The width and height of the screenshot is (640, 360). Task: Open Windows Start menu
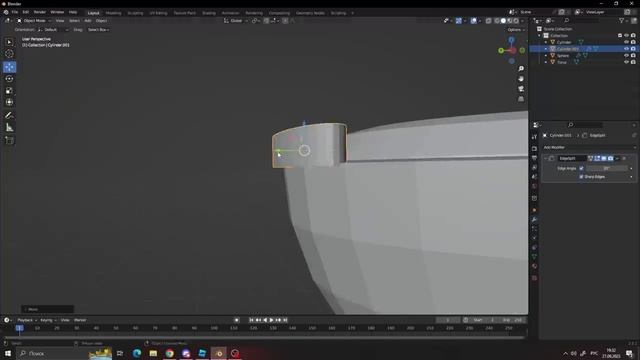pos(8,353)
